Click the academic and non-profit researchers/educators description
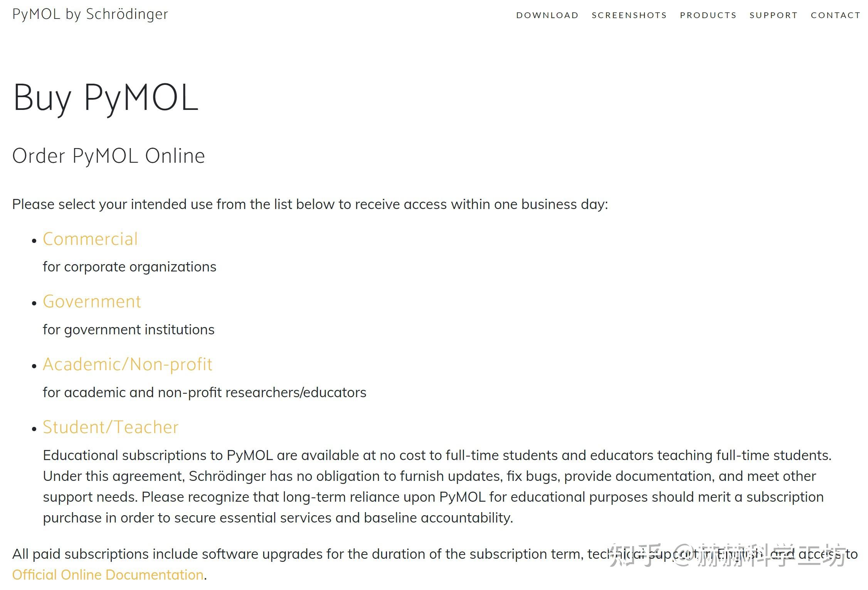 coord(204,393)
